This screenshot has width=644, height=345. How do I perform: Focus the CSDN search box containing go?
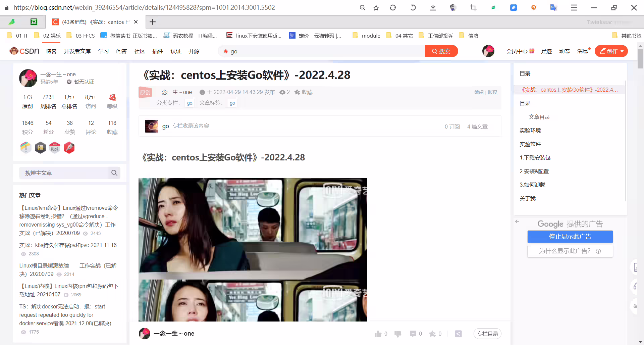322,51
